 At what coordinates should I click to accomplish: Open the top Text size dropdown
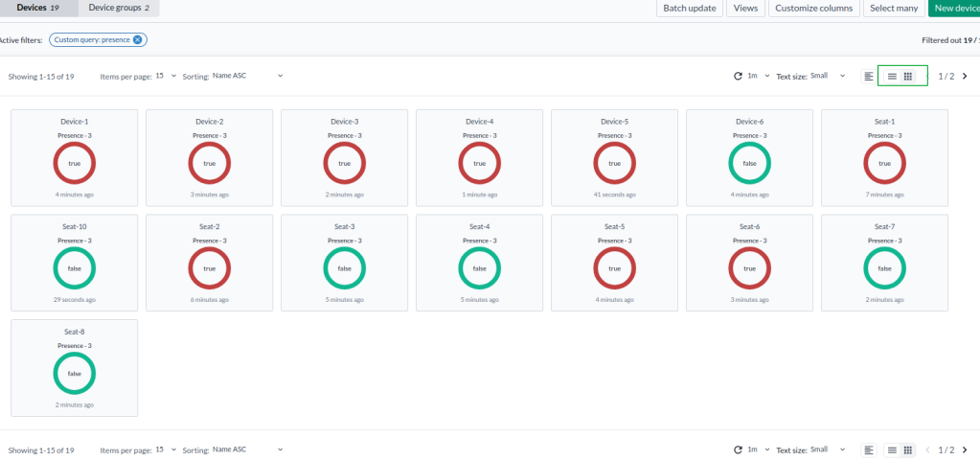click(827, 76)
